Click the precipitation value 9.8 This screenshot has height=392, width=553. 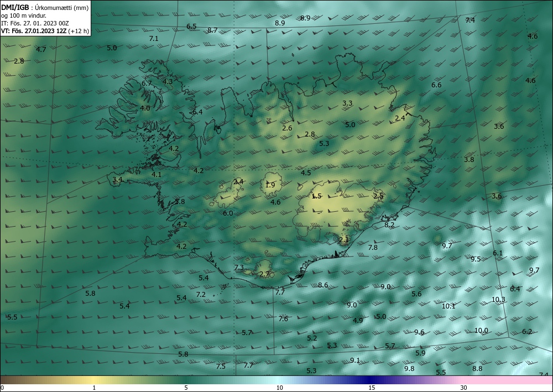pyautogui.click(x=409, y=369)
